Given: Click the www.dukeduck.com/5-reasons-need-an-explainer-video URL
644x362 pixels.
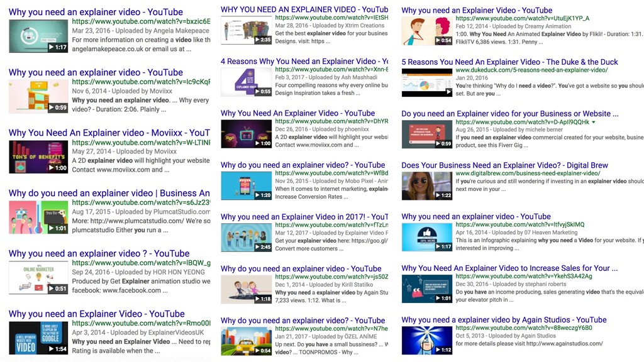Looking at the screenshot, I should coord(531,70).
